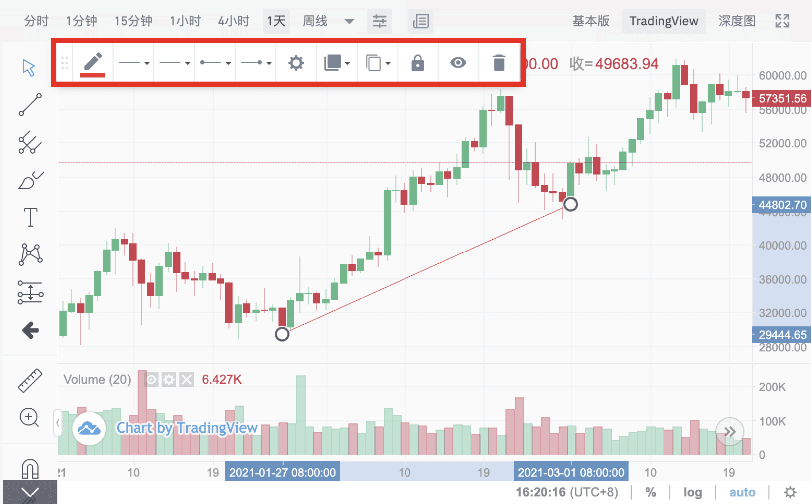The width and height of the screenshot is (812, 504).
Task: Open the clone copy dropdown
Action: pyautogui.click(x=378, y=63)
